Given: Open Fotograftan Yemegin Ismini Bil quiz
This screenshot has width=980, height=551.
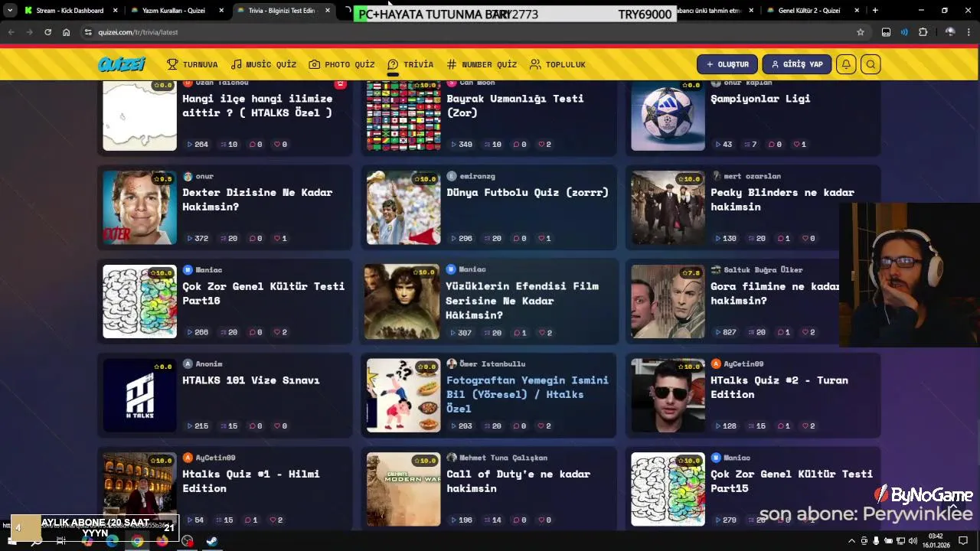Looking at the screenshot, I should pos(528,394).
